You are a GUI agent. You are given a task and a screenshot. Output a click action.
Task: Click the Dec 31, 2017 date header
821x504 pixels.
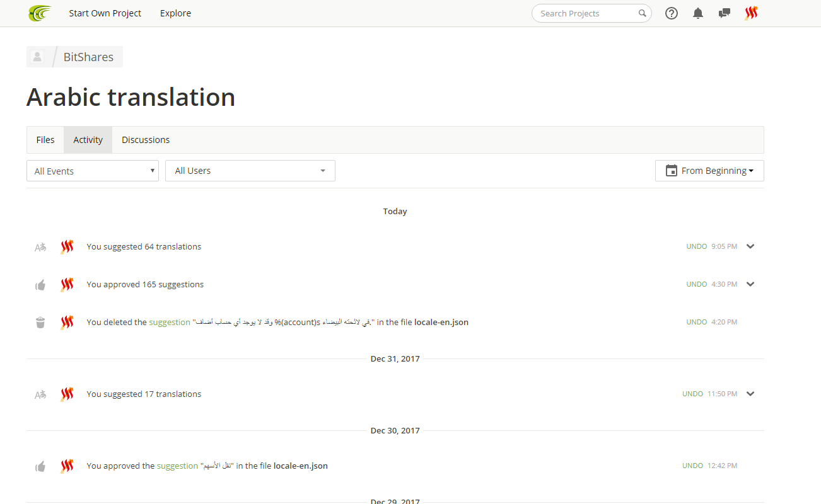click(x=395, y=358)
